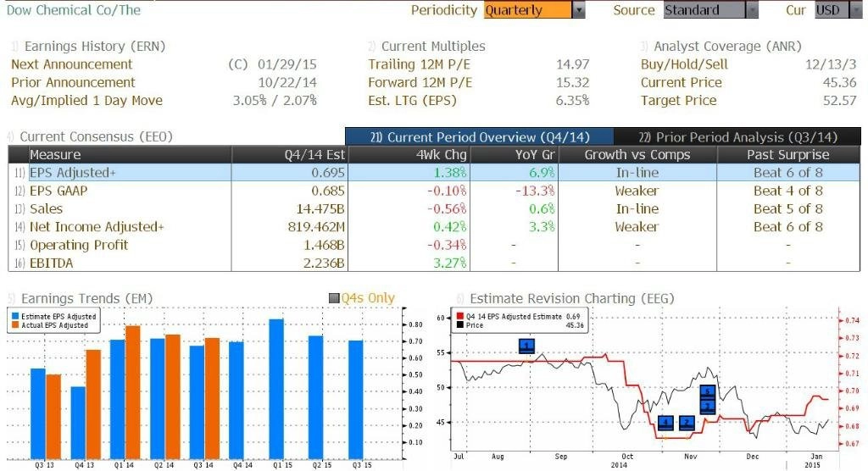Switch to Current Period Overview (Q4/14) tab
The height and width of the screenshot is (471, 868).
[x=480, y=136]
